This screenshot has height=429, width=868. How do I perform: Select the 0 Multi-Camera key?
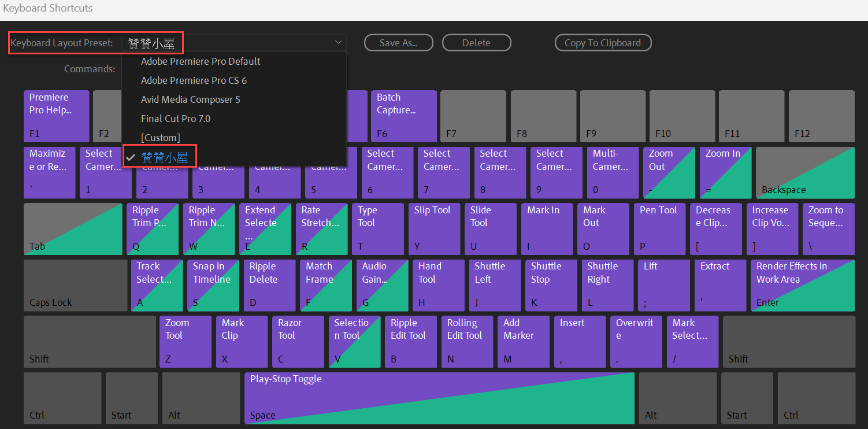click(x=613, y=172)
